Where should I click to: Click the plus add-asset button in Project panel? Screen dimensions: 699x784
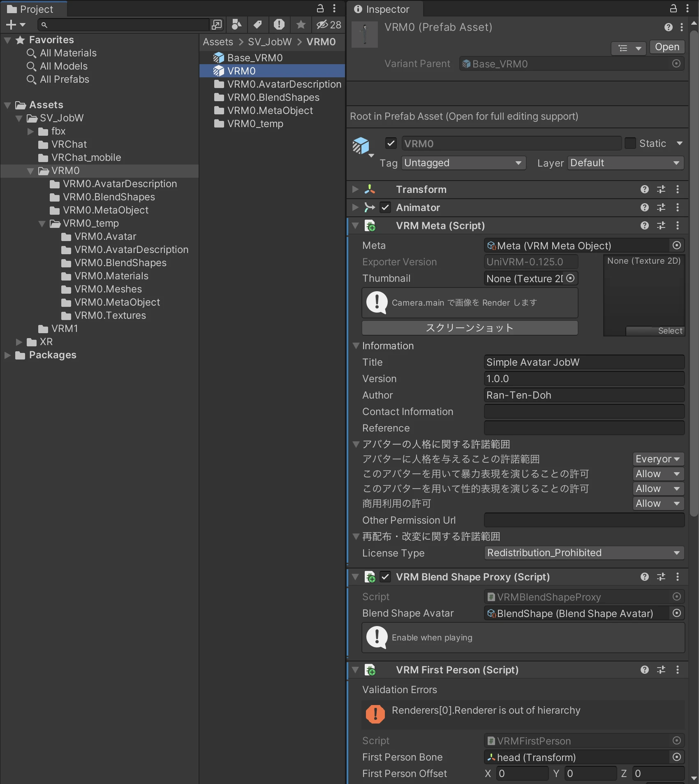pos(16,25)
